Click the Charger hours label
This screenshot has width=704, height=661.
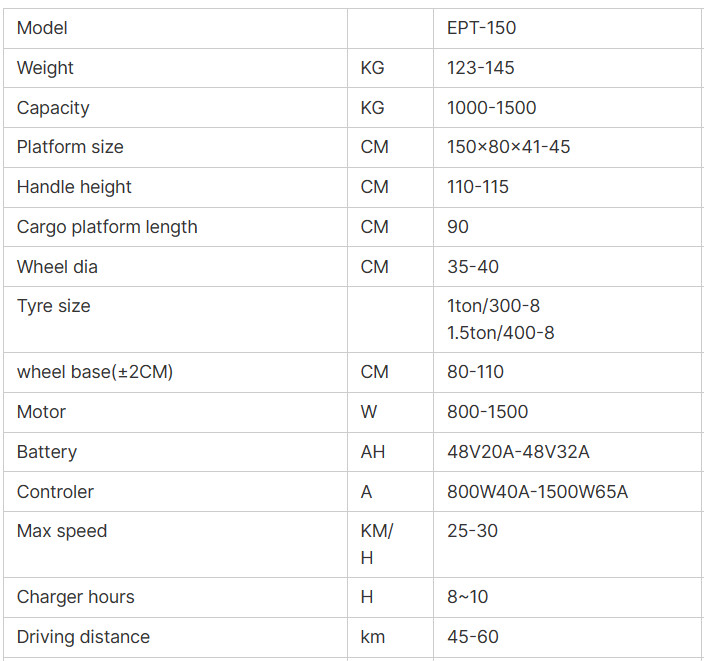[x=75, y=597]
